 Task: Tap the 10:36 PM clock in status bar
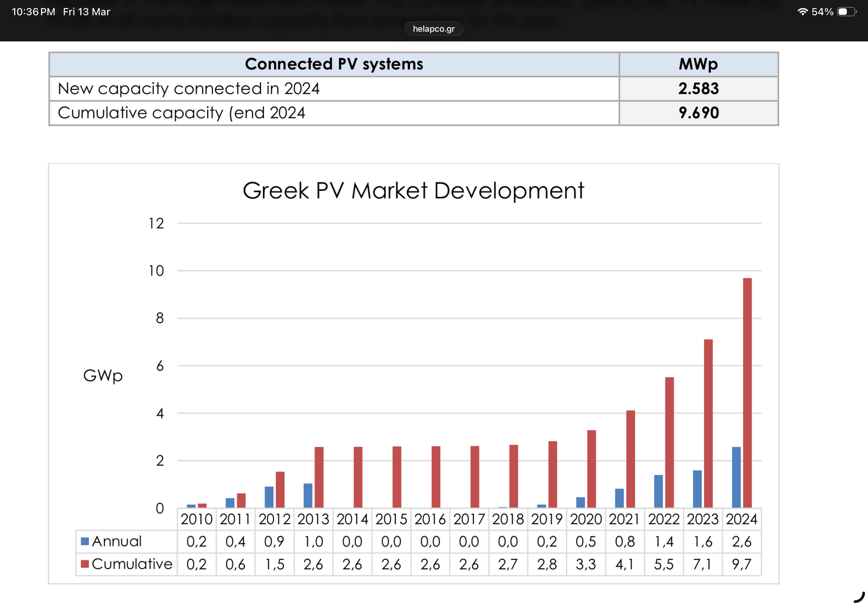33,12
